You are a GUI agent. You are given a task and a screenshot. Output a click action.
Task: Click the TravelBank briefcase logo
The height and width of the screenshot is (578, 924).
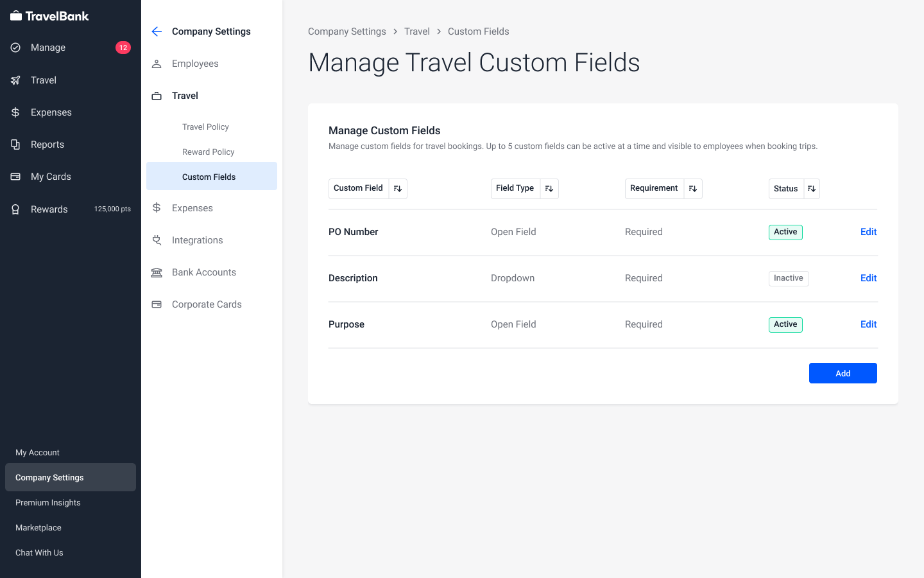pyautogui.click(x=16, y=16)
